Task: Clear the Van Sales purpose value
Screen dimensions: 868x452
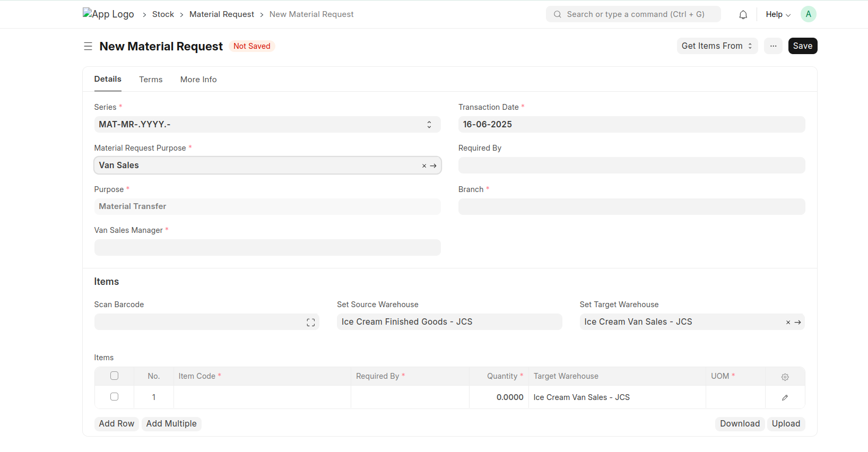Action: point(424,166)
